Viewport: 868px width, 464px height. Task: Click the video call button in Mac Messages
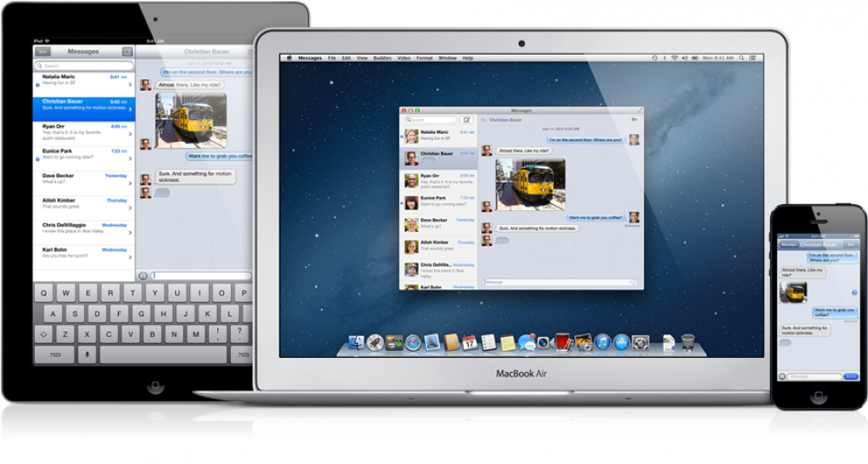pyautogui.click(x=634, y=120)
